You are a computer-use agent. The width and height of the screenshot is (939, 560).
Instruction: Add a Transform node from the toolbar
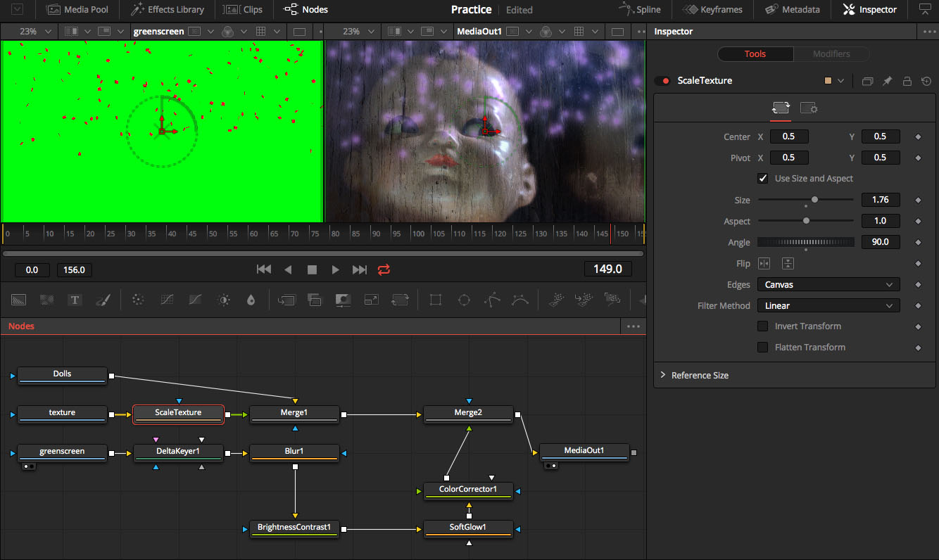(x=400, y=299)
